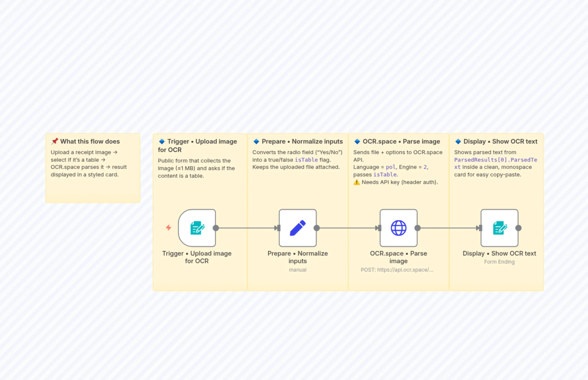The image size is (588, 380).
Task: Open the globe icon on OCR.space node
Action: 399,228
